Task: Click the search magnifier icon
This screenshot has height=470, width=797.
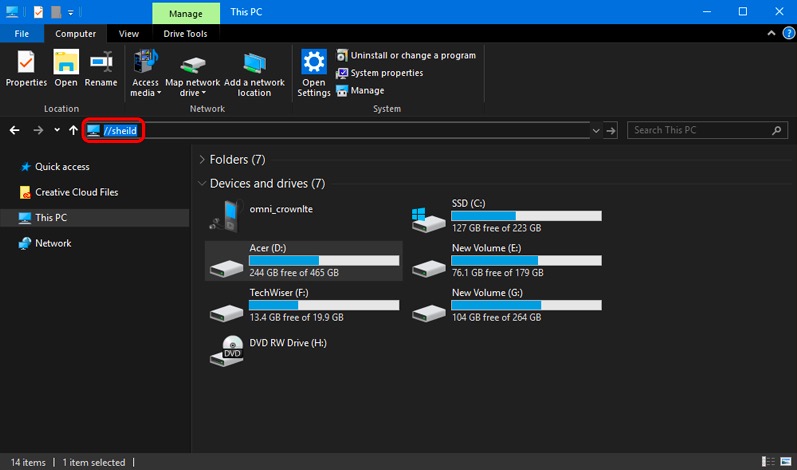Action: point(776,131)
